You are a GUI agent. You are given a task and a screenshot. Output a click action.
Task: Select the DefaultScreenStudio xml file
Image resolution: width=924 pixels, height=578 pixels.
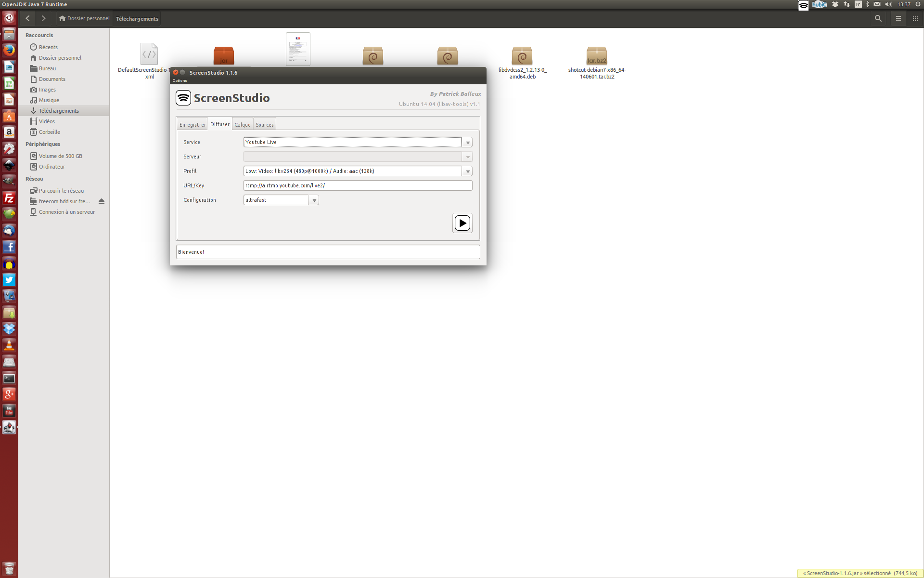coord(149,54)
